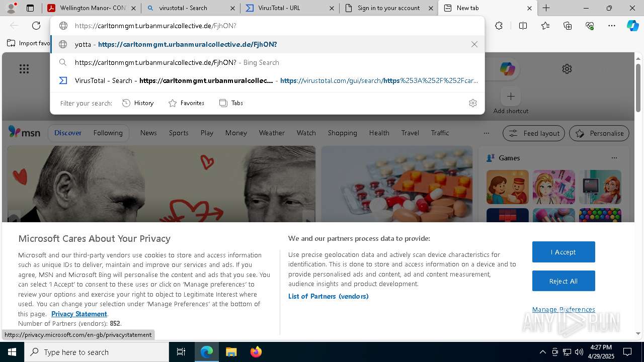Close the VirusTotal - URL tab

tap(331, 8)
